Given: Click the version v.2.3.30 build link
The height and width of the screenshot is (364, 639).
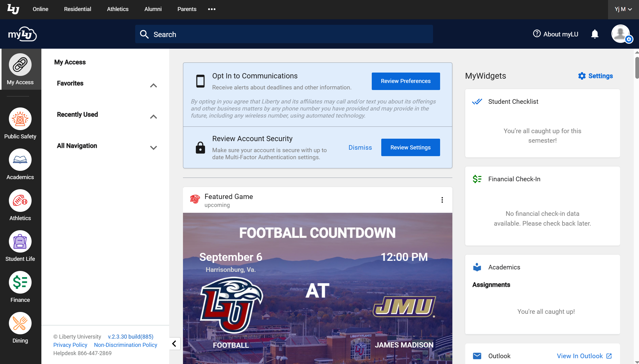Looking at the screenshot, I should 131,337.
